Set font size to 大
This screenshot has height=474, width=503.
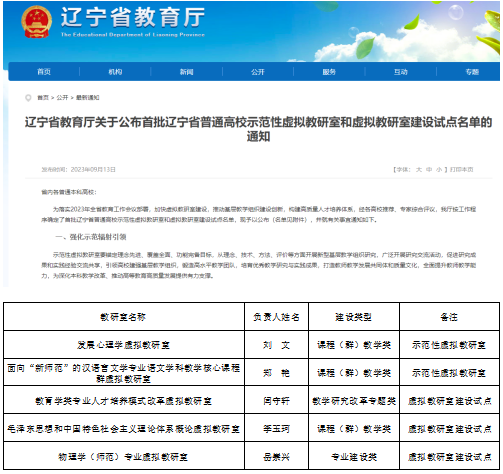tap(419, 170)
